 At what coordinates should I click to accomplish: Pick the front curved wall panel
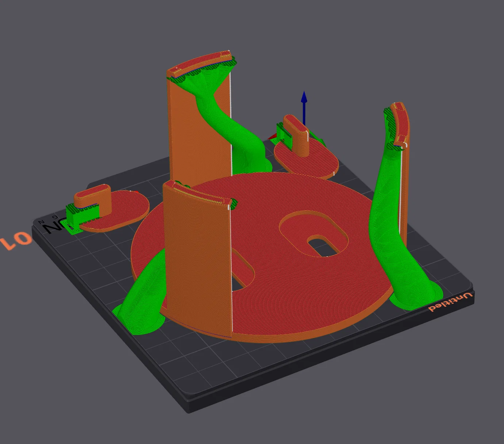(197, 259)
